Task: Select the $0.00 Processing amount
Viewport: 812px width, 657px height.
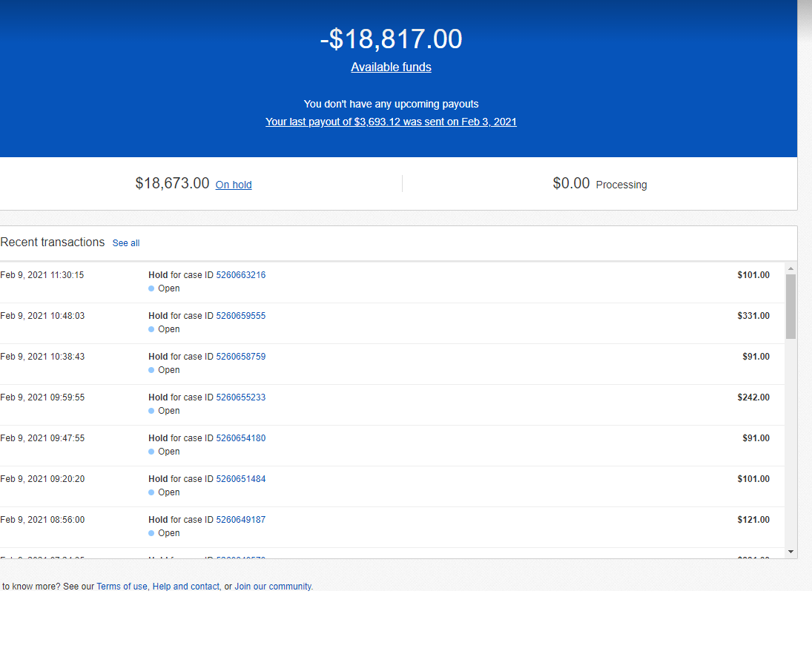Action: click(571, 183)
